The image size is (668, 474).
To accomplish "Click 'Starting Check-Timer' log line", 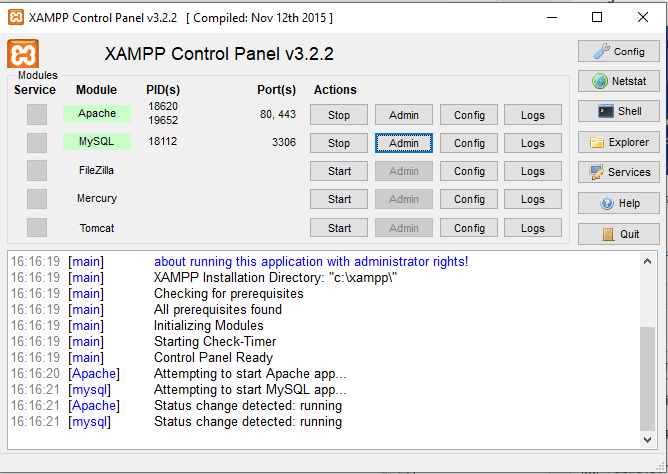I will tap(215, 342).
